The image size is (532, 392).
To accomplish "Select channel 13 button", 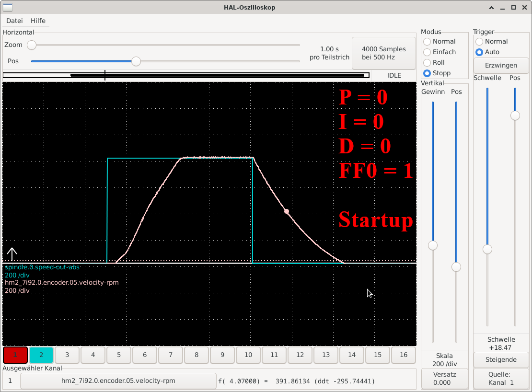I will point(326,355).
